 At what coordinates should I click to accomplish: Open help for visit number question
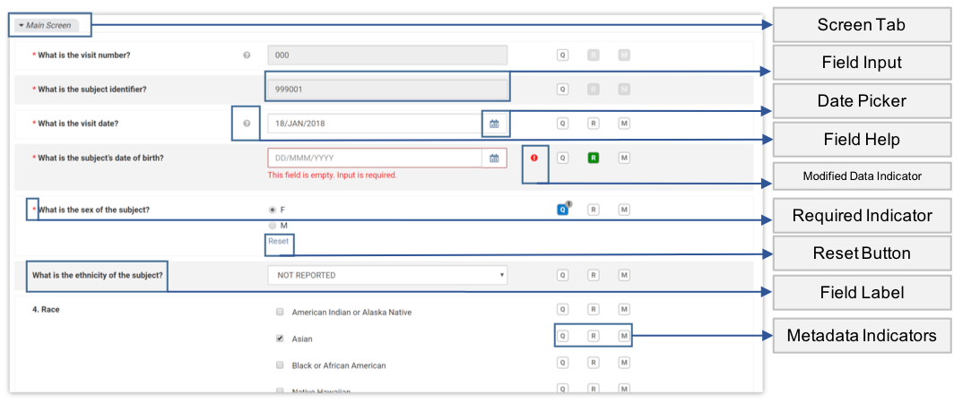click(x=247, y=55)
